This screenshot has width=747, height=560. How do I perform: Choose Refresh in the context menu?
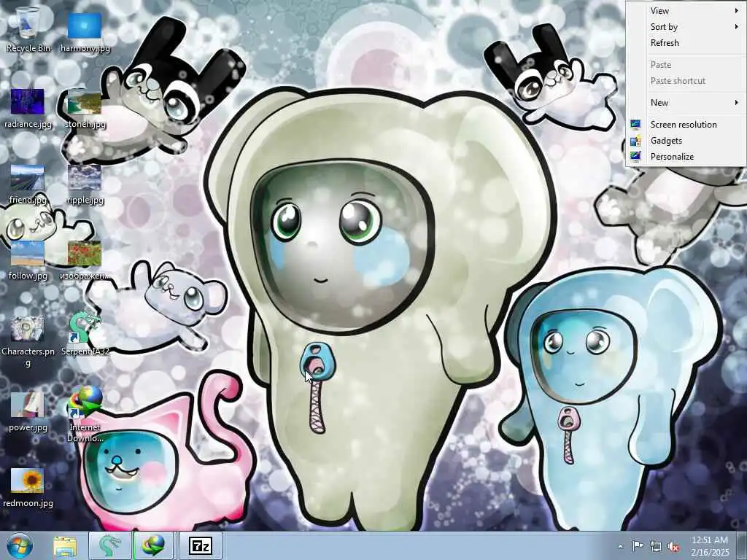click(x=686, y=43)
